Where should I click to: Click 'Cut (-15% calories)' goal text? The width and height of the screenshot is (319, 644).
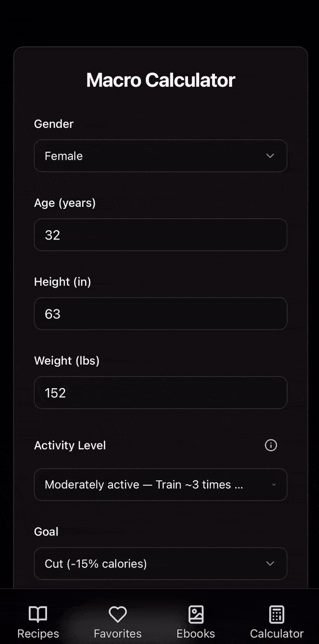tap(96, 563)
